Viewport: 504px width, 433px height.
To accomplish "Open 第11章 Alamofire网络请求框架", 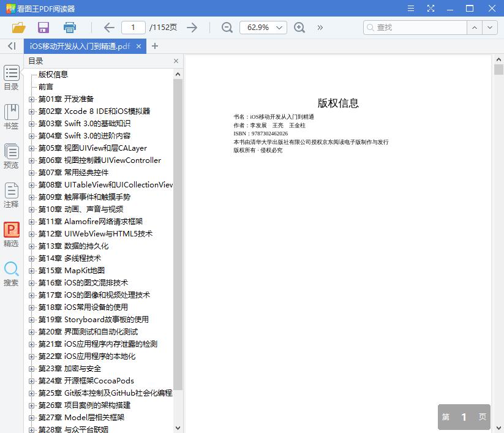I will pos(91,222).
